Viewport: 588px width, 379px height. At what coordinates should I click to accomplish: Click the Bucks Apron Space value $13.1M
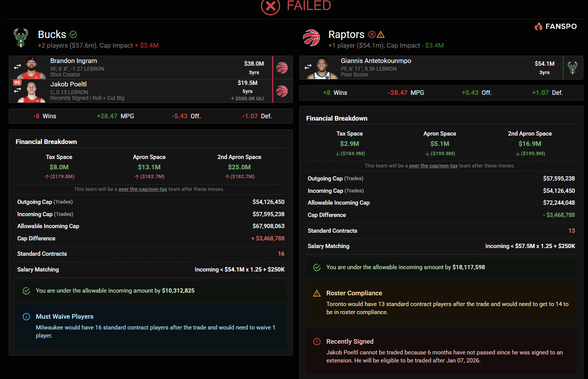[x=149, y=167]
